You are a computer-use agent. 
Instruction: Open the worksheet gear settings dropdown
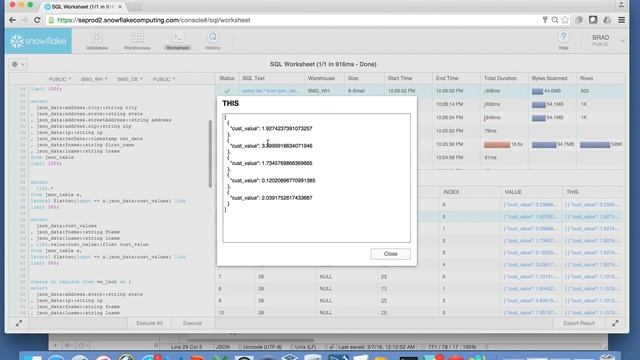[x=18, y=64]
